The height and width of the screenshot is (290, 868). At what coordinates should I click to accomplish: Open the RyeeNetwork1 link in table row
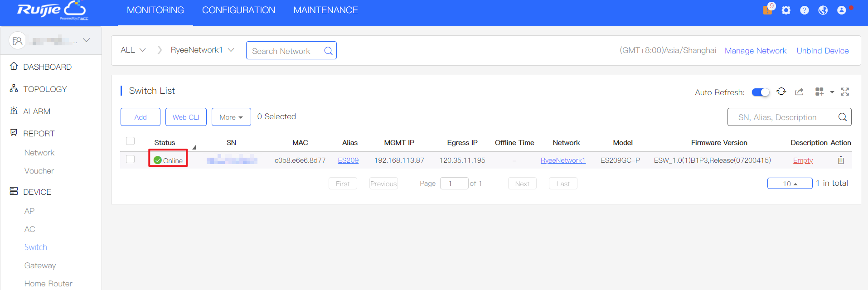pyautogui.click(x=563, y=160)
